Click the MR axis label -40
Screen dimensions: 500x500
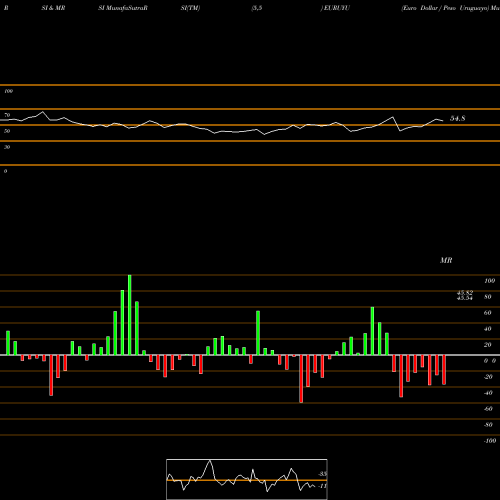point(488,393)
